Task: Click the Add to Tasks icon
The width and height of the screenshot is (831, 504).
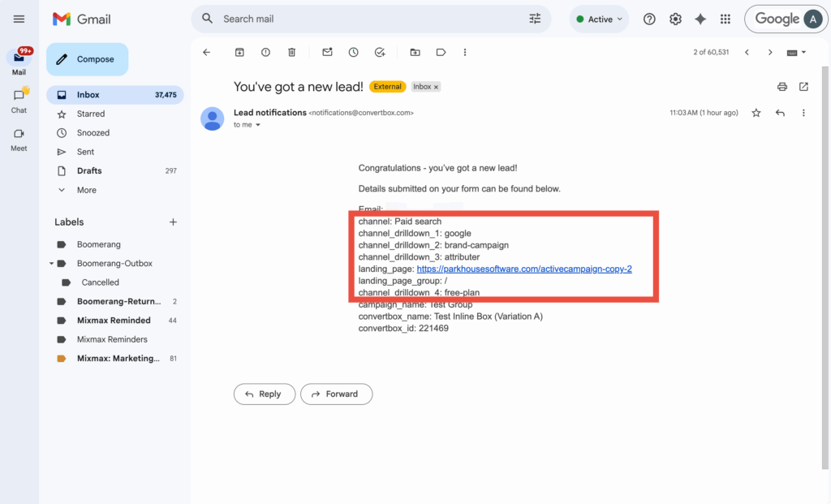Action: (379, 52)
